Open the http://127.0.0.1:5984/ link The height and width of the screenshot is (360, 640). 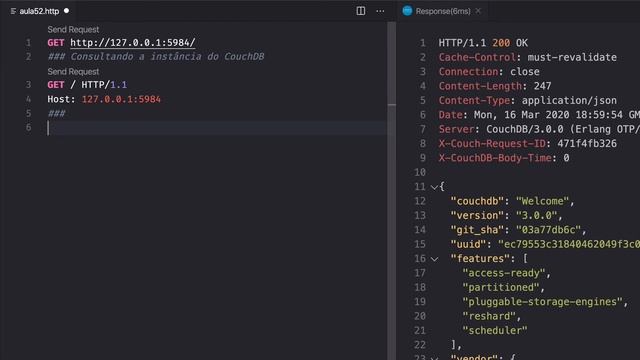(133, 42)
